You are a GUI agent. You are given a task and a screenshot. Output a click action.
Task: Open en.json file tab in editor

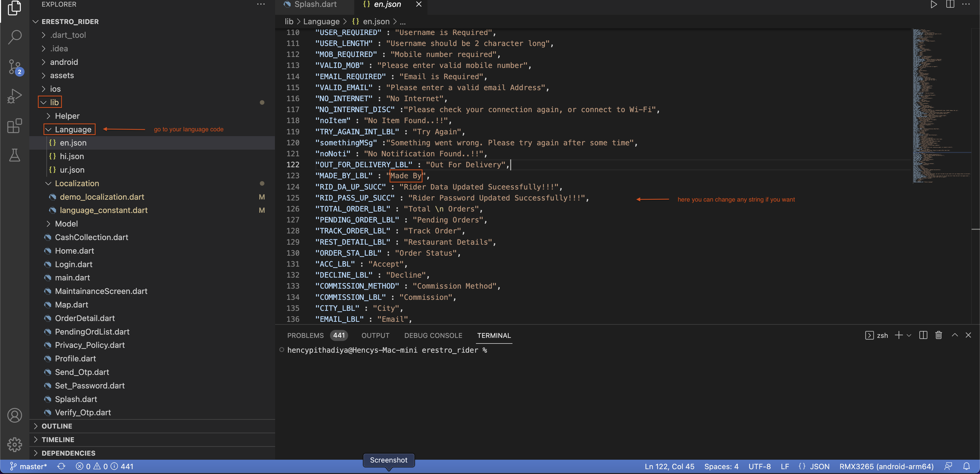pos(387,4)
